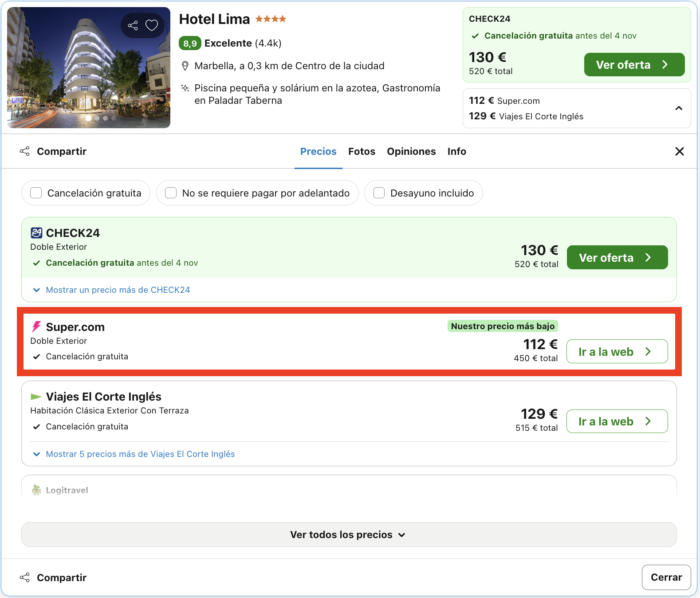Click the 112 € Super.com price in header

[x=504, y=101]
